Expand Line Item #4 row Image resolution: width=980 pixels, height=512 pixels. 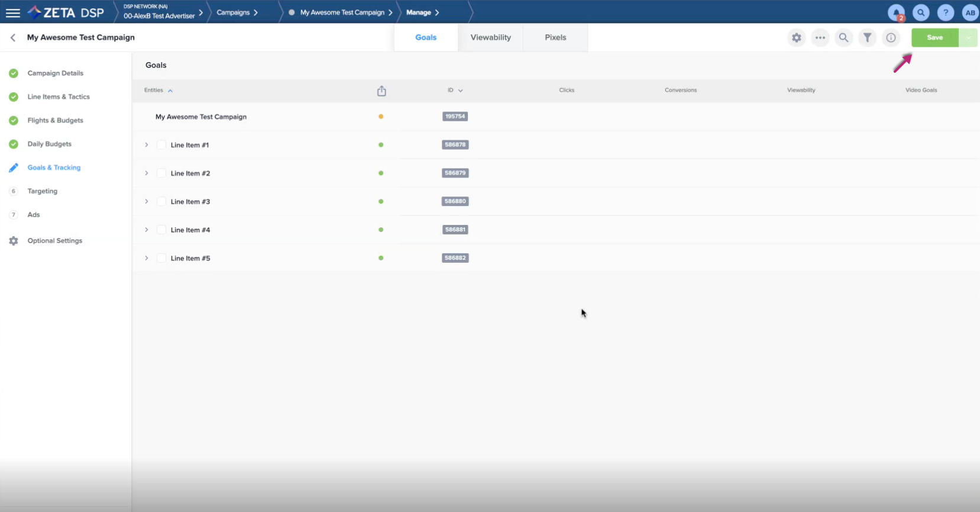[x=147, y=230]
